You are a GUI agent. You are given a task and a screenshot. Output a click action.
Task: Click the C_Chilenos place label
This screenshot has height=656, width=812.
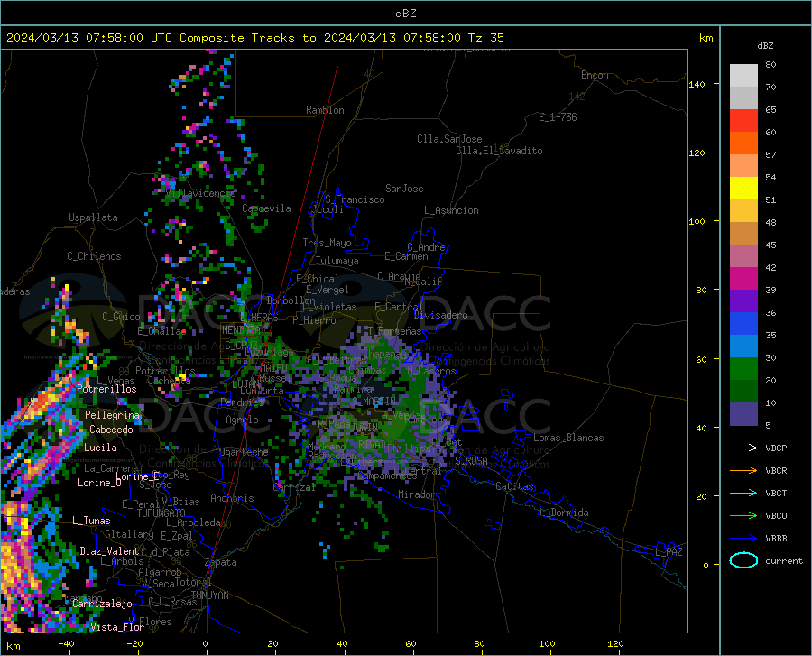tap(94, 256)
